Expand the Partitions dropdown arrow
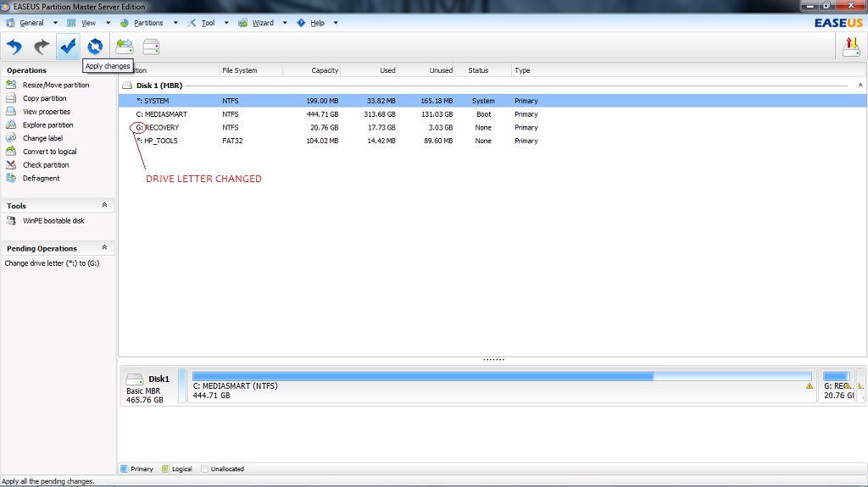This screenshot has height=487, width=868. click(175, 23)
